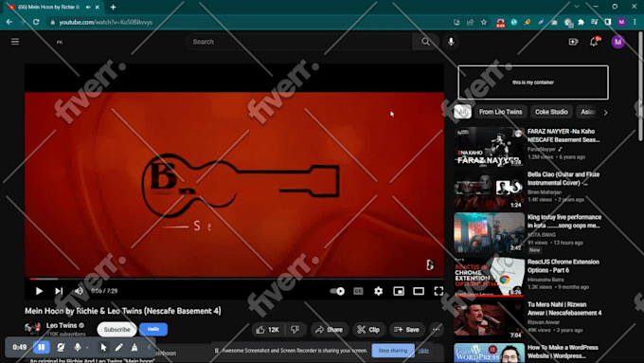
Task: Click the search magnifier button
Action: pos(425,42)
